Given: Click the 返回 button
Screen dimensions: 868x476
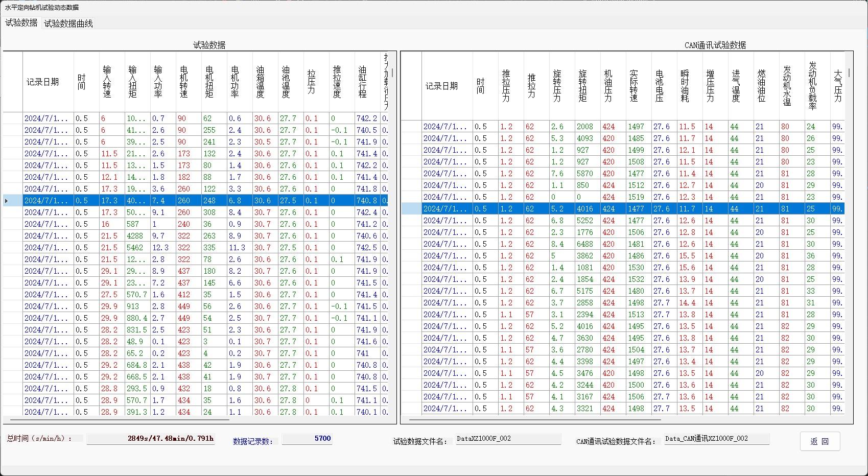Looking at the screenshot, I should click(820, 441).
